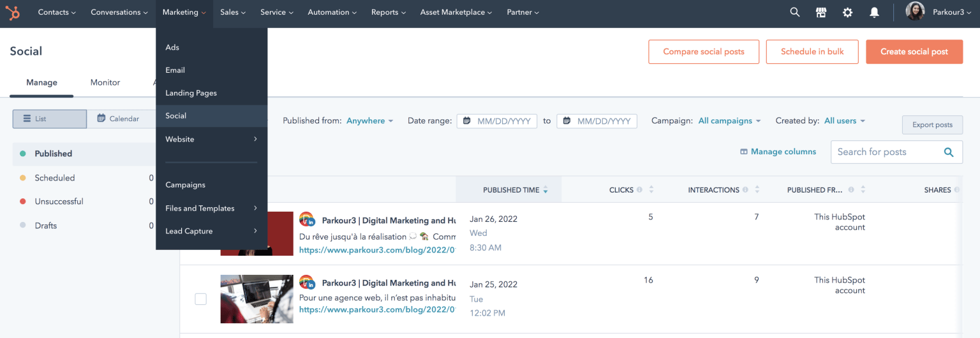Open the Published from Anywhere dropdown

coord(370,121)
